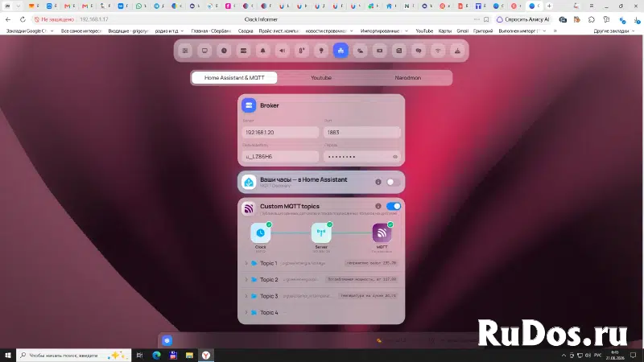Open the weather cloud settings icon
The height and width of the screenshot is (362, 644).
tap(360, 51)
